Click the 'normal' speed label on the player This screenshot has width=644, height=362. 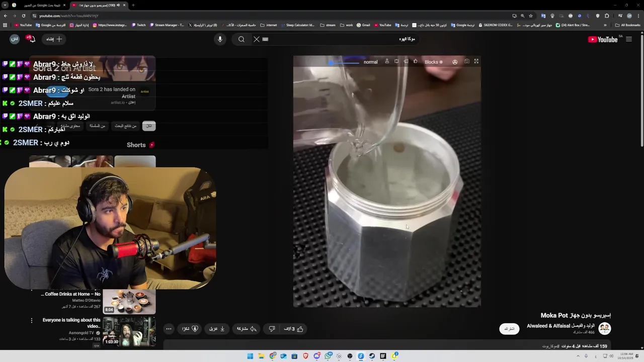click(371, 62)
